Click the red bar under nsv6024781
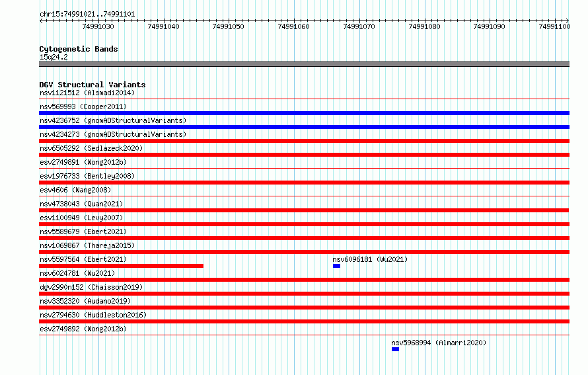Viewport: 588px width, 375px height. pyautogui.click(x=304, y=280)
